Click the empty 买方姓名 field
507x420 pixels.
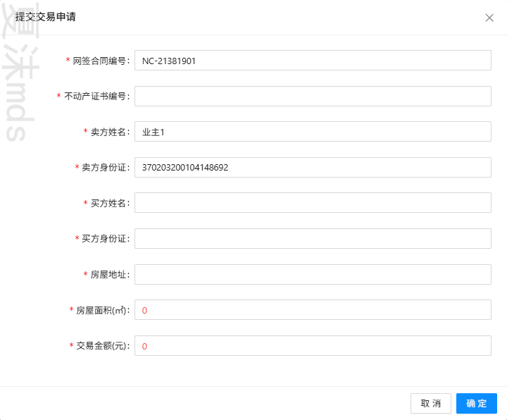click(x=313, y=202)
